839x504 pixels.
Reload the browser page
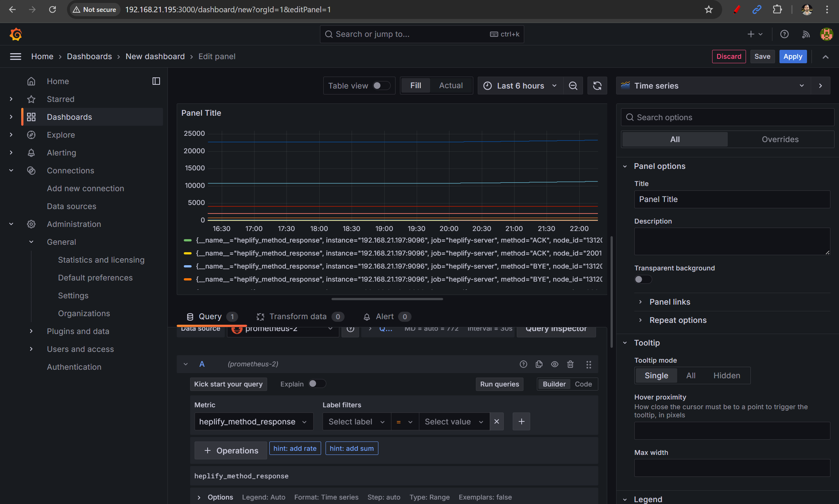pyautogui.click(x=52, y=10)
